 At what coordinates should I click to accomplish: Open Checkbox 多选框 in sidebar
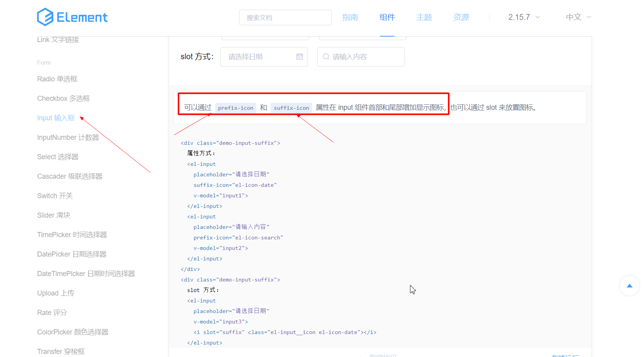(x=63, y=98)
